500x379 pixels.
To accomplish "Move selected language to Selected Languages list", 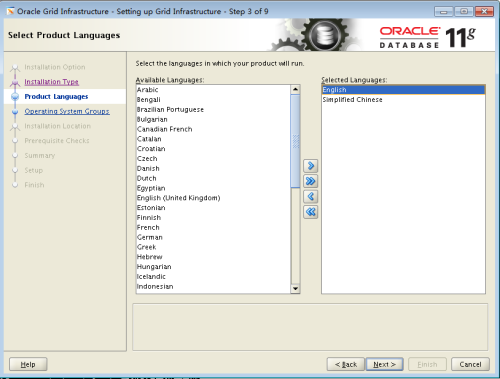I will (310, 166).
